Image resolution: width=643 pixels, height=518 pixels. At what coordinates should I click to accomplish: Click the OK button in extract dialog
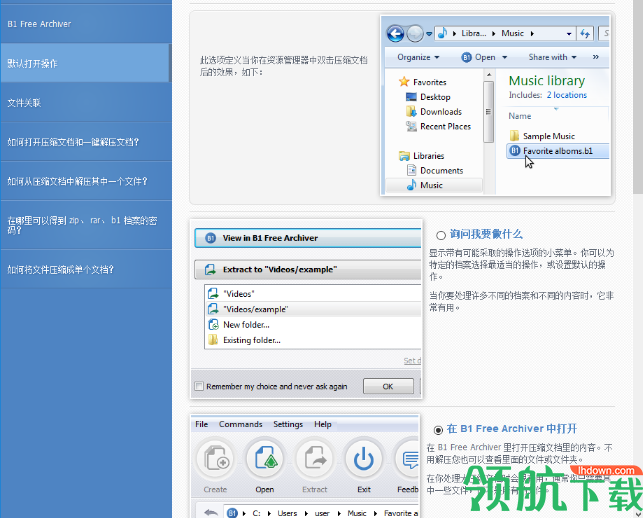[388, 386]
